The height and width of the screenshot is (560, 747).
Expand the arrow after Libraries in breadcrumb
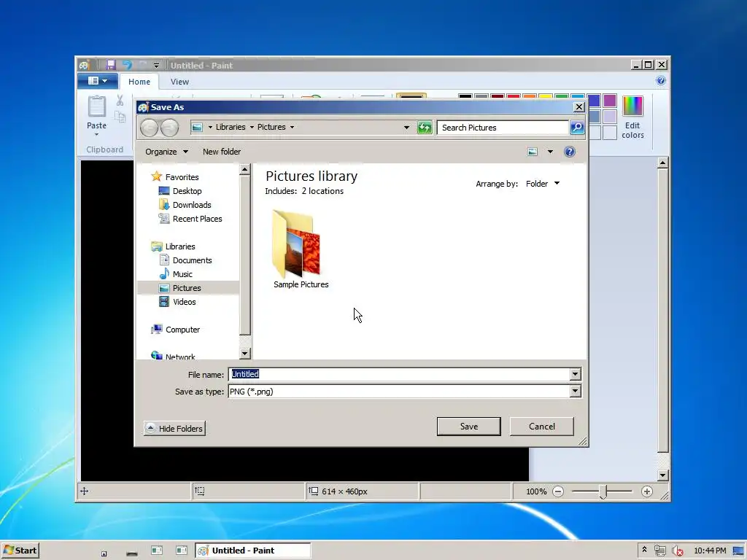click(252, 127)
